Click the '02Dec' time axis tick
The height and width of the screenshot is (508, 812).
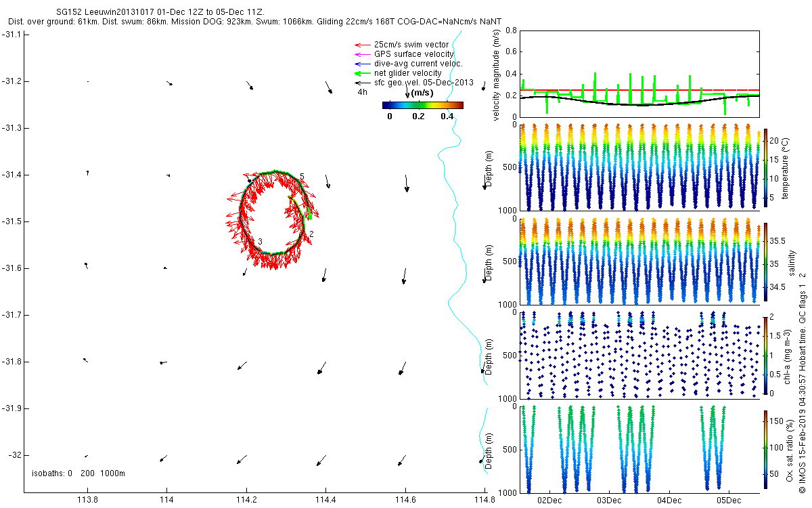pos(549,501)
